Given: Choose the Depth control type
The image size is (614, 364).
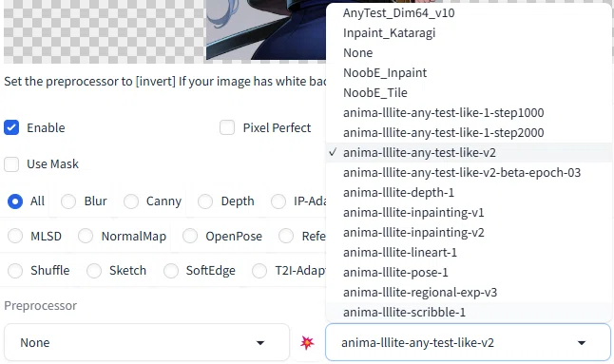Looking at the screenshot, I should point(205,201).
